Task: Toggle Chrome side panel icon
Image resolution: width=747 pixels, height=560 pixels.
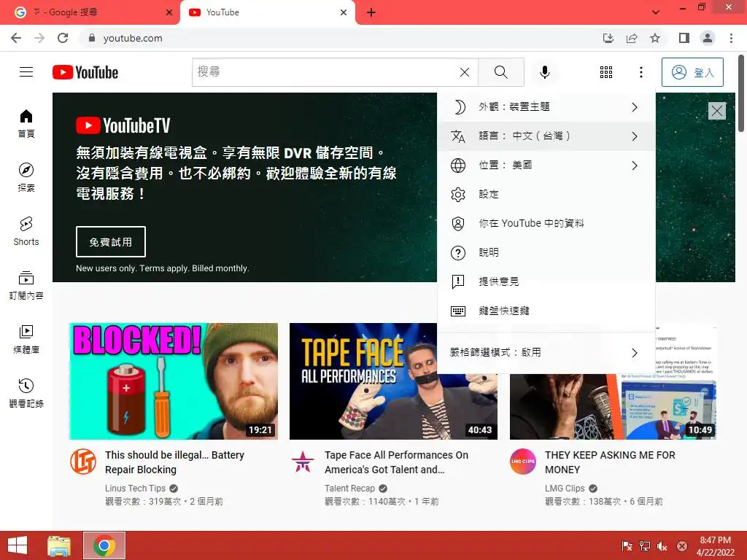Action: [x=684, y=38]
